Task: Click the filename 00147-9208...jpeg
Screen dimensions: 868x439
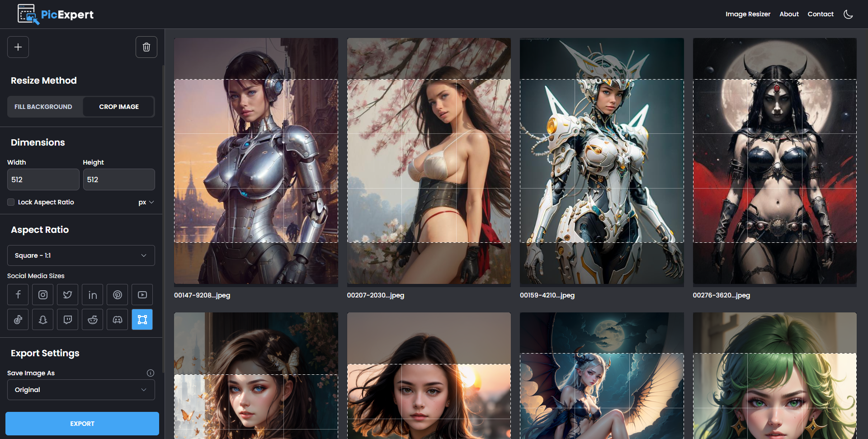Action: (202, 295)
